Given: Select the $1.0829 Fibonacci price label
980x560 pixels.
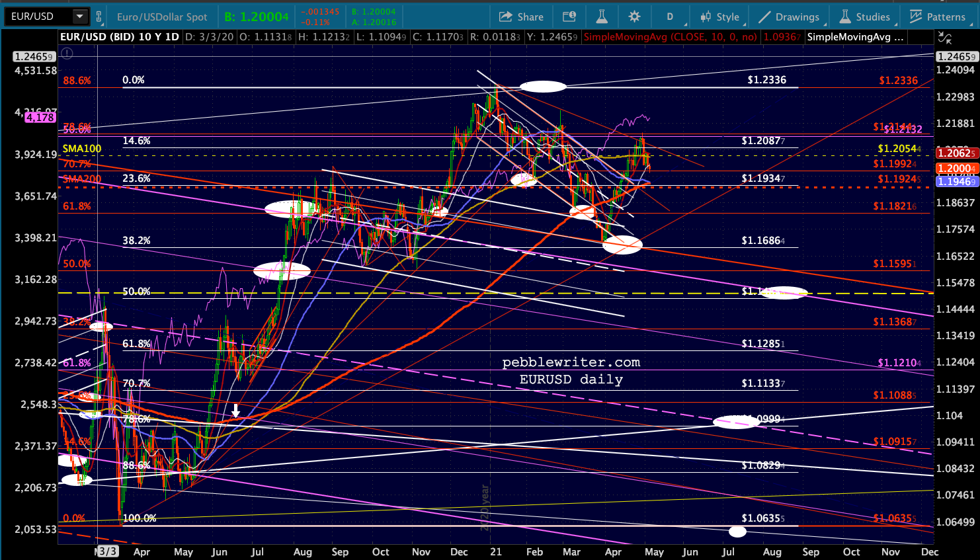Looking at the screenshot, I should click(763, 465).
